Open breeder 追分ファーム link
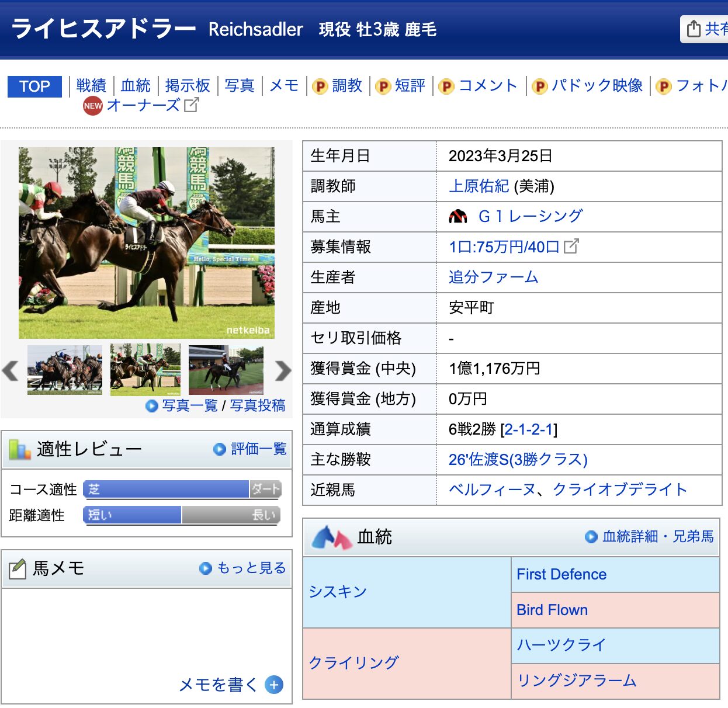 (494, 277)
